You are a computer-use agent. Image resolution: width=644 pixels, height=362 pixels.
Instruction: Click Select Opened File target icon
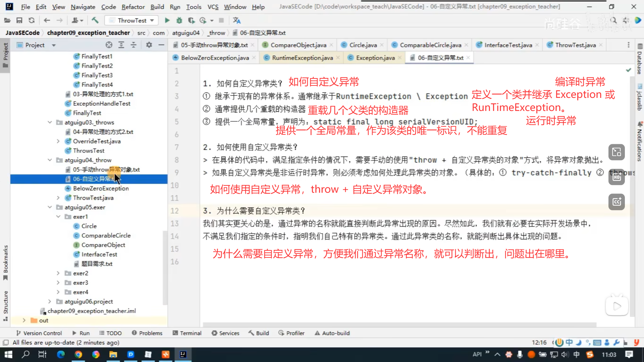point(109,45)
